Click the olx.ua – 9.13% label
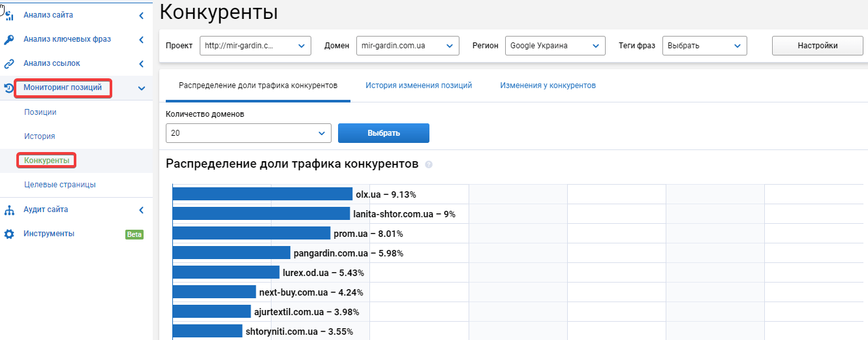 tap(386, 194)
